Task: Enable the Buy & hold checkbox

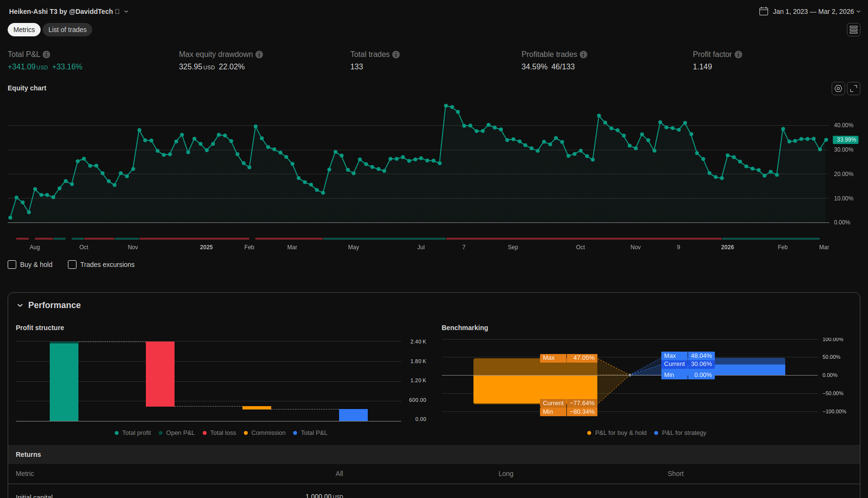Action: [12, 265]
